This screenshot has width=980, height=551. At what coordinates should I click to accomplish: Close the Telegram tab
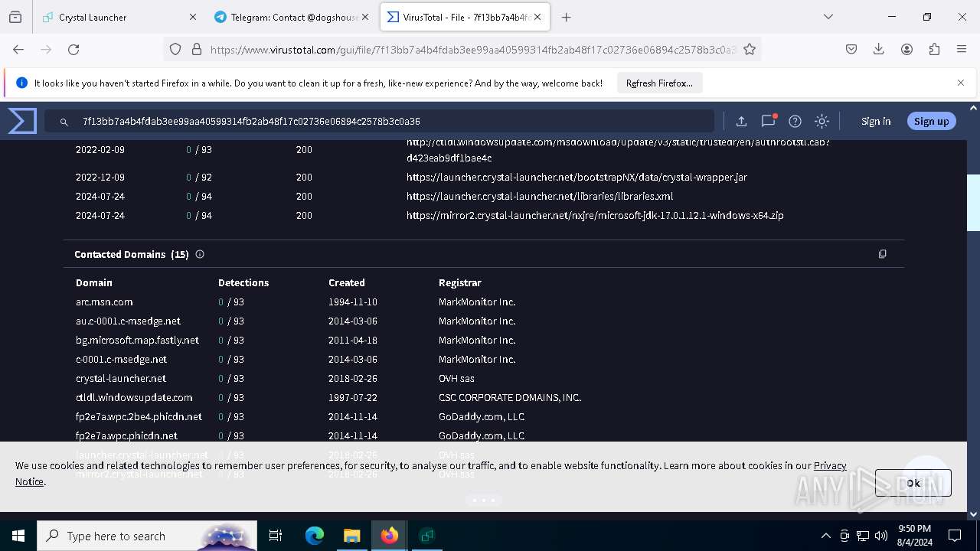pyautogui.click(x=365, y=17)
